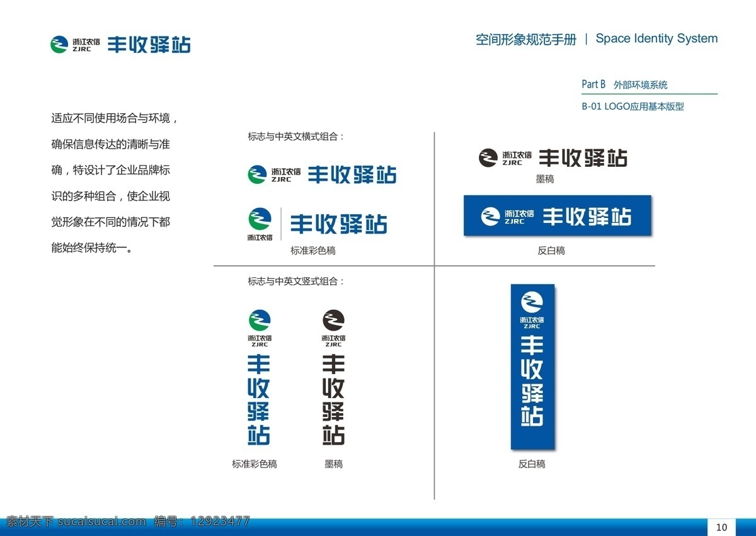The height and width of the screenshot is (536, 756).
Task: Click the 标准彩色稿 caption under the vertical colour logo
Action: click(255, 464)
